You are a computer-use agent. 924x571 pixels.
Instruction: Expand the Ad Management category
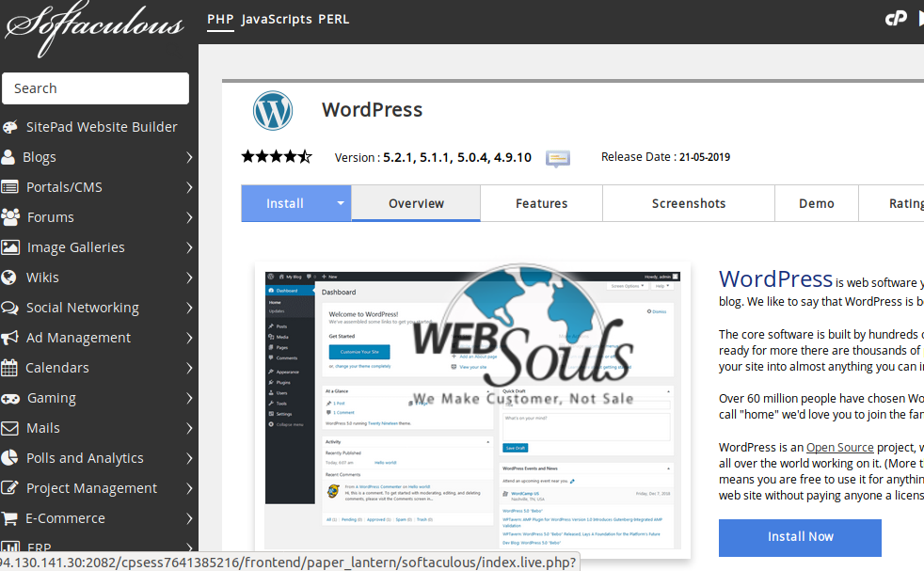[x=189, y=338]
